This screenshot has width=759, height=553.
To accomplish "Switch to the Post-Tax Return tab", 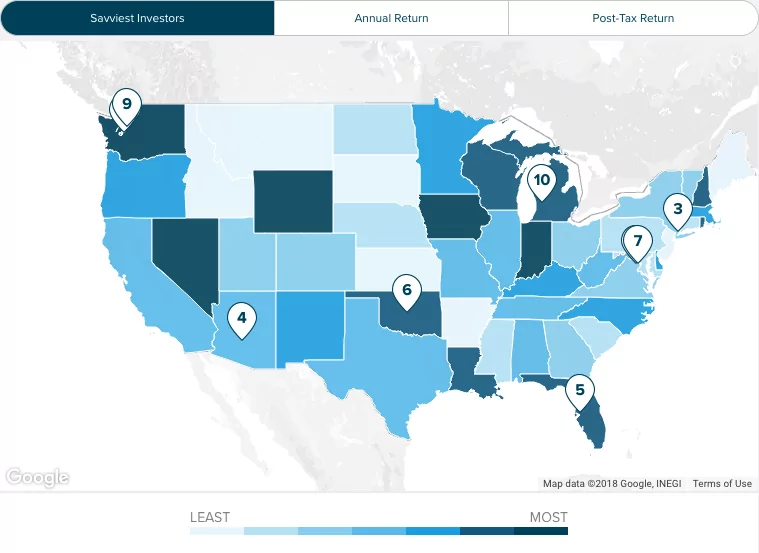I will point(633,18).
